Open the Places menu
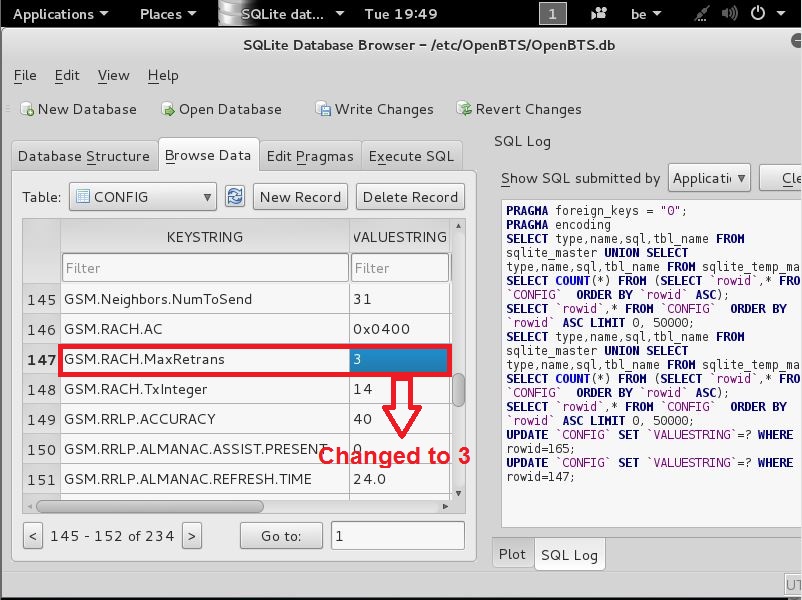Screen dimensions: 802x600 coord(168,14)
